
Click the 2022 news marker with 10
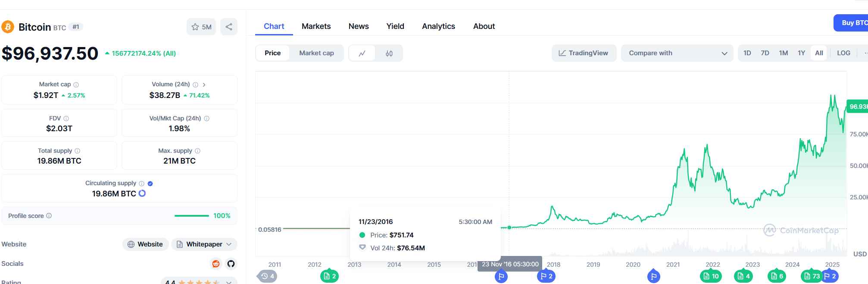point(711,276)
